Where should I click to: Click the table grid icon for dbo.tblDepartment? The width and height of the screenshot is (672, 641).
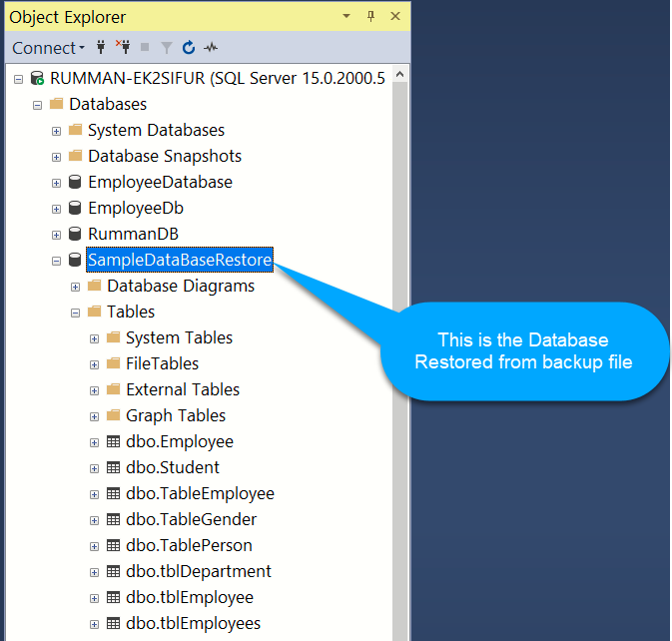tap(113, 571)
